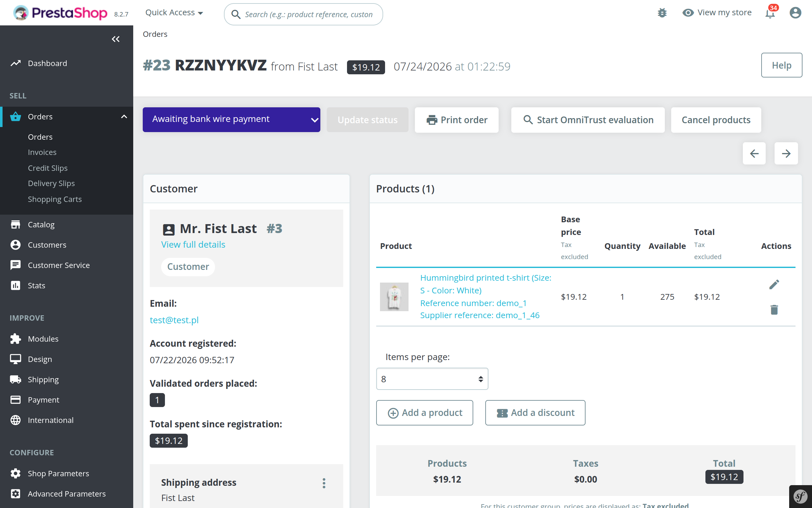812x508 pixels.
Task: Click the Customers person icon
Action: [x=16, y=245]
